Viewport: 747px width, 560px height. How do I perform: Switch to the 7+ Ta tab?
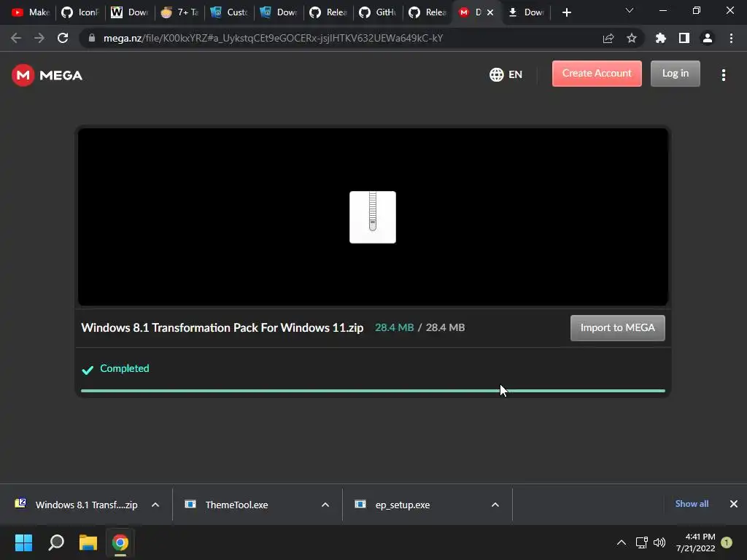(x=179, y=12)
